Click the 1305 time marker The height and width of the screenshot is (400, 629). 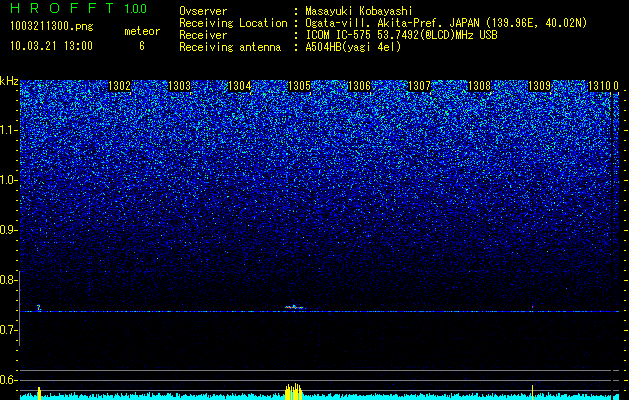(300, 86)
